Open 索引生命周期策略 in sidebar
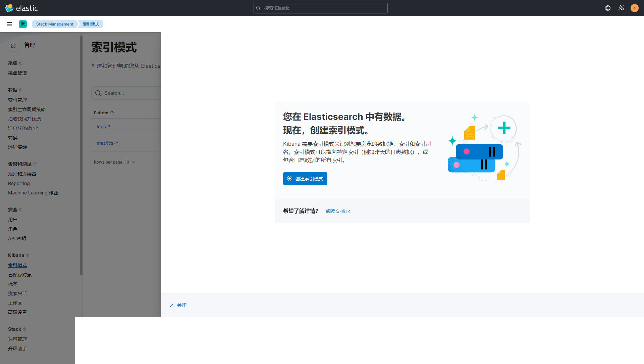 pos(27,109)
